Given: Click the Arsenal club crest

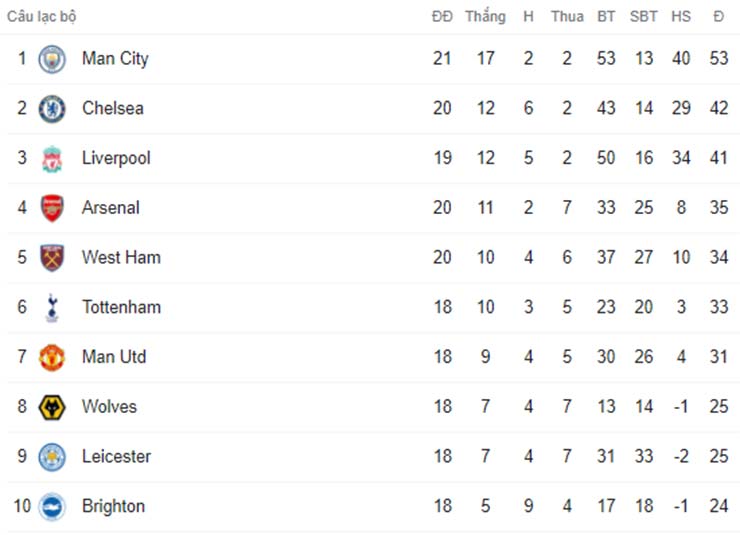Looking at the screenshot, I should click(52, 208).
